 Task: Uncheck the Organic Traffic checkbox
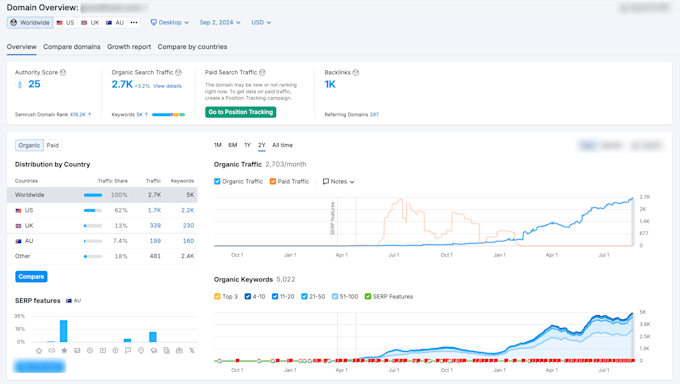coord(217,181)
